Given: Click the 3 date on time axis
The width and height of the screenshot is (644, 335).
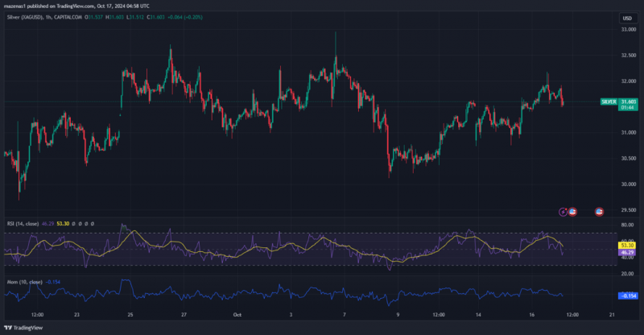Looking at the screenshot, I should point(291,315).
